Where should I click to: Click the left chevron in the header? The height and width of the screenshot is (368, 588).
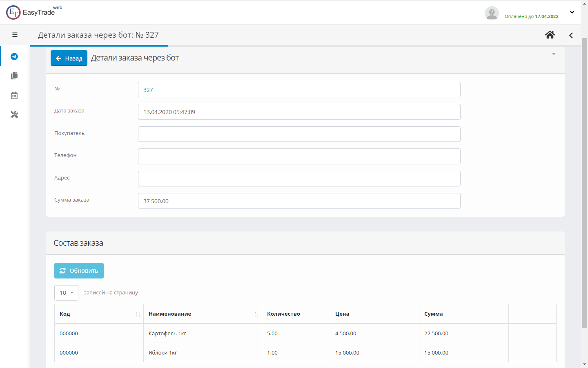click(x=571, y=35)
